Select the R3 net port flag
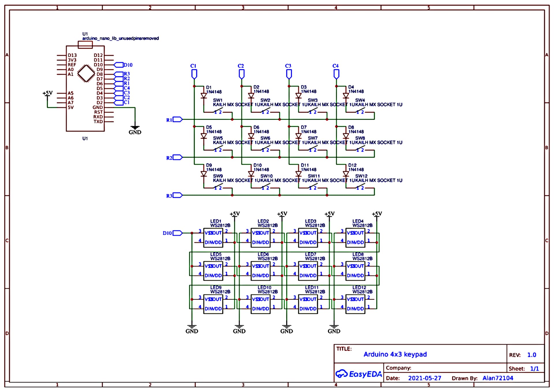The image size is (554, 392). click(177, 195)
